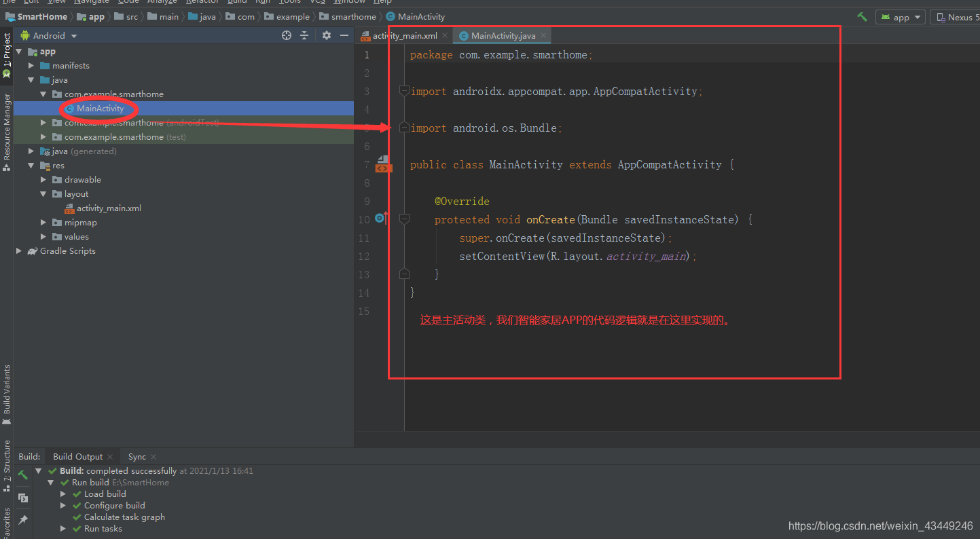
Task: Expand the Run tasks node
Action: (x=63, y=529)
